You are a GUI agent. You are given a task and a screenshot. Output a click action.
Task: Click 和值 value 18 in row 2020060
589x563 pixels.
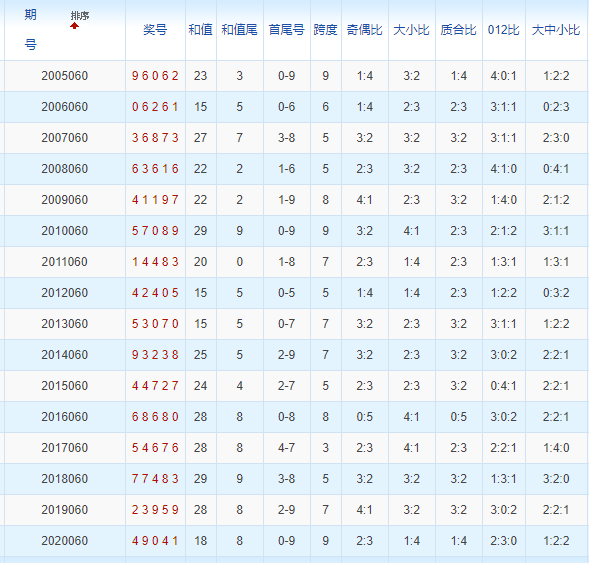201,540
